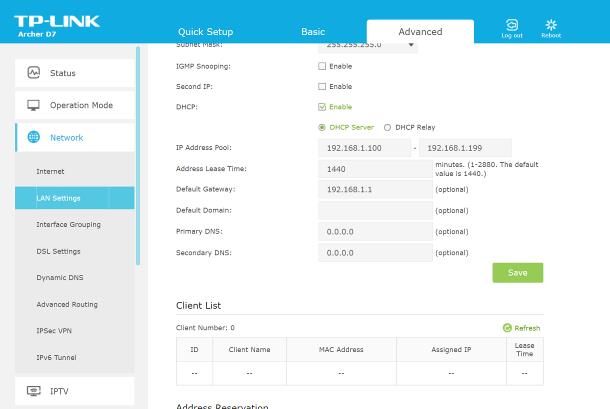Click the Operation Mode monitor icon
Viewport: 610px width, 409px height.
[x=33, y=105]
